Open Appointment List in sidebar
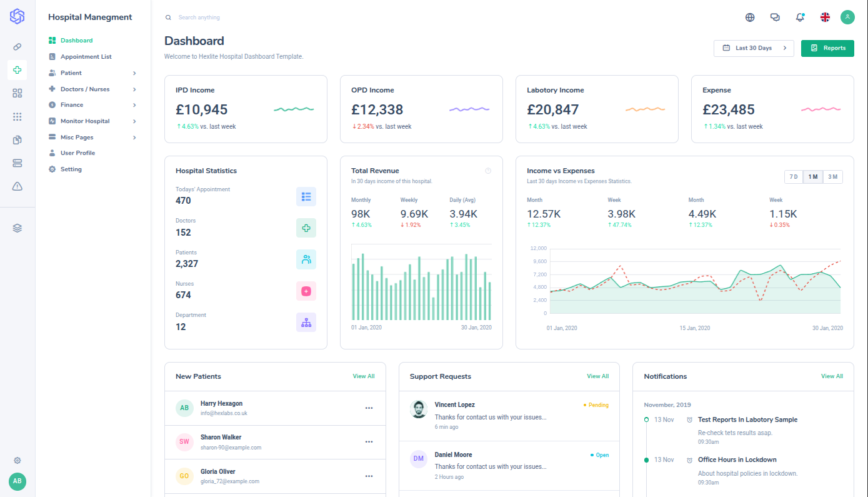The image size is (868, 497). pyautogui.click(x=86, y=57)
